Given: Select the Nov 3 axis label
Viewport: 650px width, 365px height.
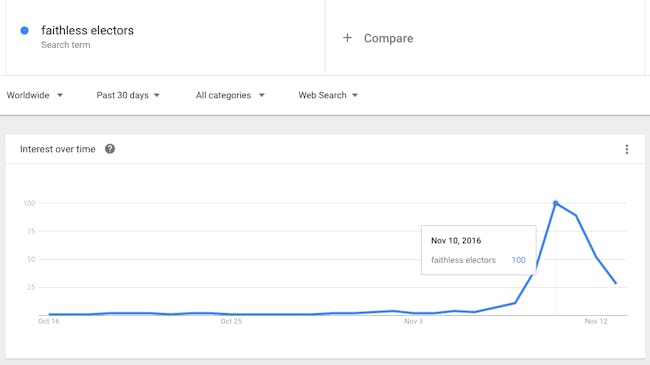Looking at the screenshot, I should [x=413, y=321].
